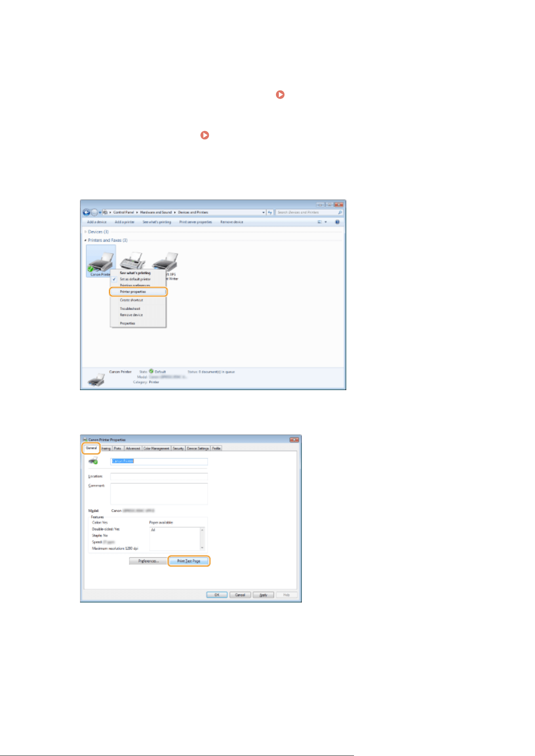Switch to the Color Management tab
Viewport: 535px width, 756px height.
[156, 449]
